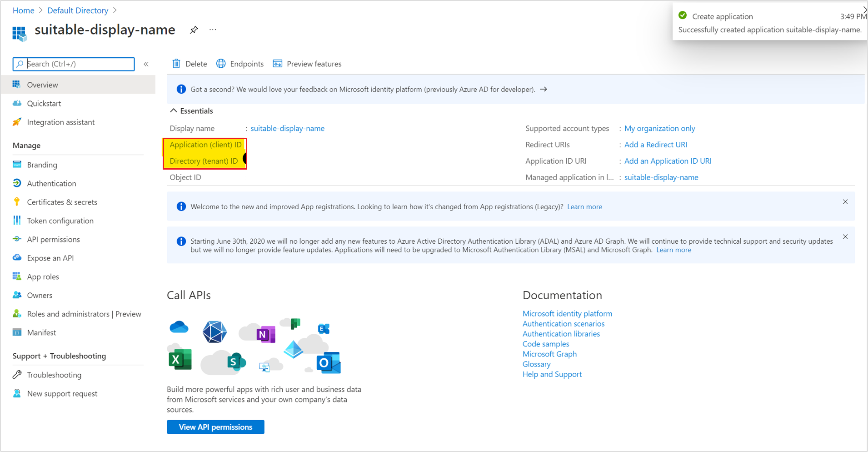The width and height of the screenshot is (868, 452).
Task: Dismiss the App registrations welcome banner
Action: click(x=845, y=202)
